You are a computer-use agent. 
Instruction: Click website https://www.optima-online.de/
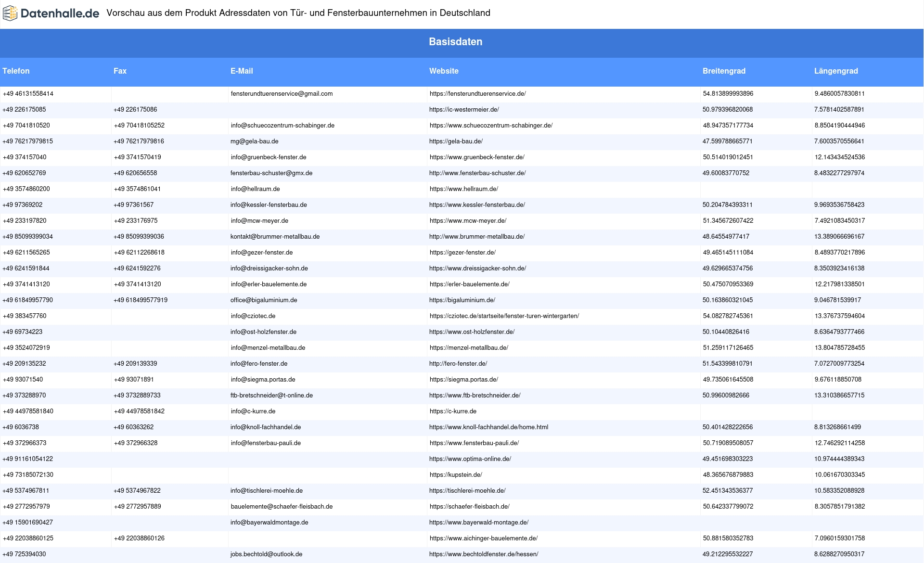pos(470,459)
